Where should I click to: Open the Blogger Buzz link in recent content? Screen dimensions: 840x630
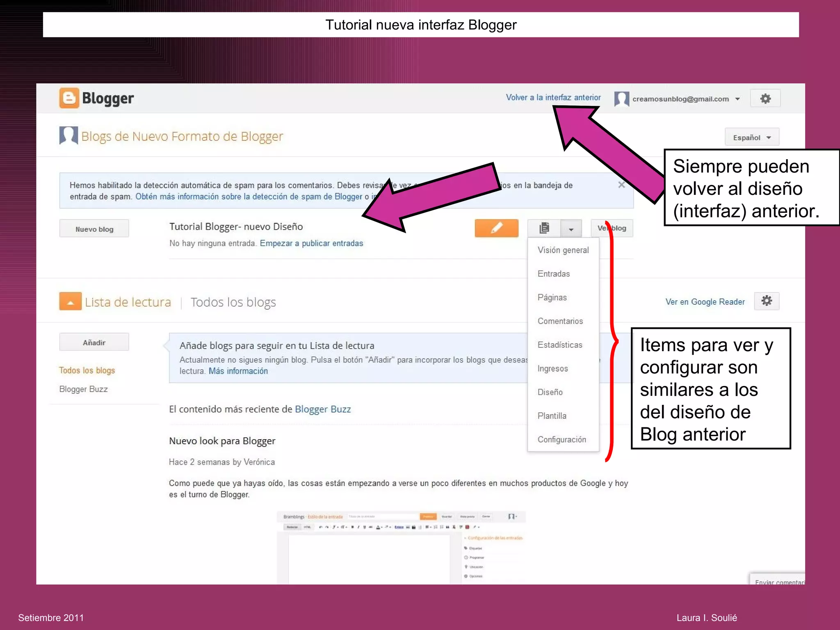[x=323, y=409]
